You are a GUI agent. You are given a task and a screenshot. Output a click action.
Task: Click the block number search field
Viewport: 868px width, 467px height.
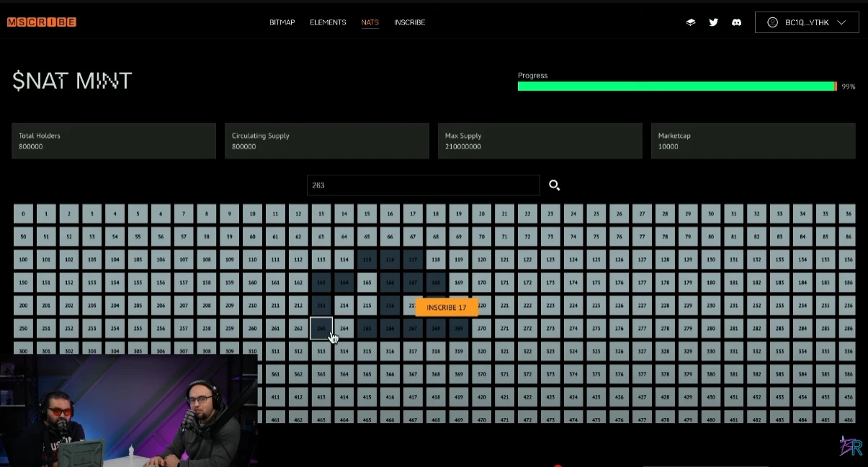423,185
